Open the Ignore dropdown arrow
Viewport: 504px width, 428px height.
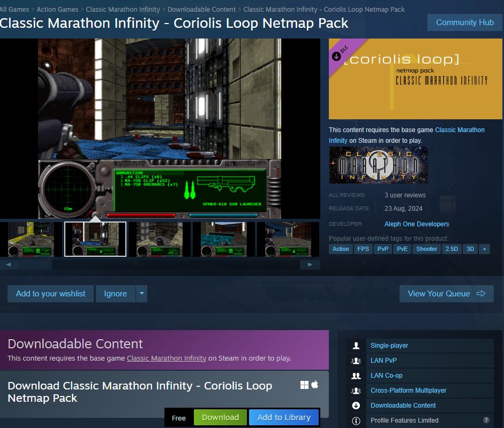[x=142, y=294]
